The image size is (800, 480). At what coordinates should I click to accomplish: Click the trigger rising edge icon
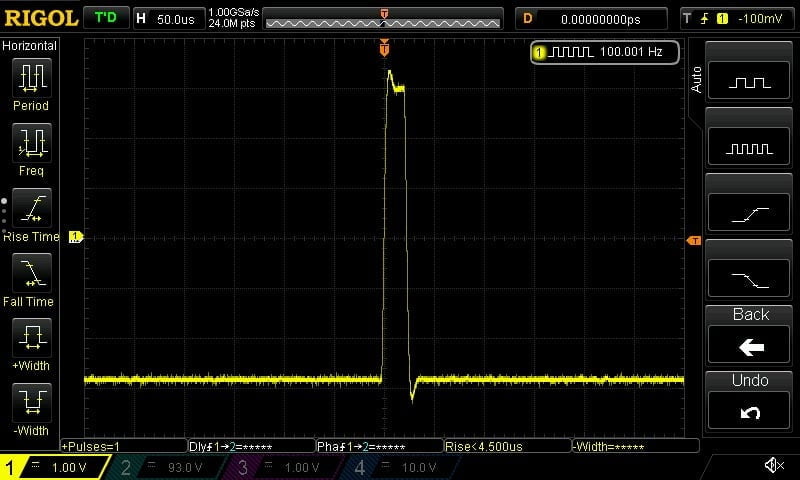click(705, 19)
